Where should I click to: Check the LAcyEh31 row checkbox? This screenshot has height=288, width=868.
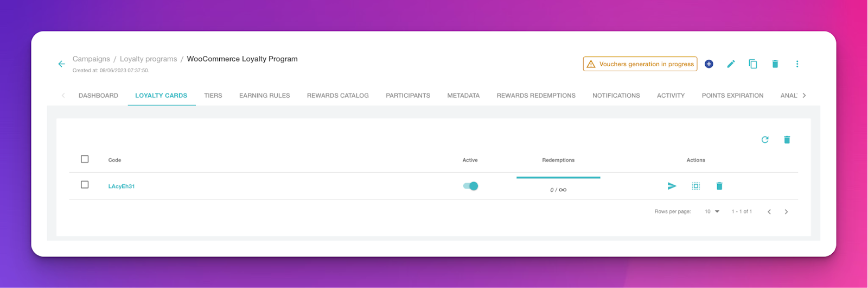click(85, 185)
